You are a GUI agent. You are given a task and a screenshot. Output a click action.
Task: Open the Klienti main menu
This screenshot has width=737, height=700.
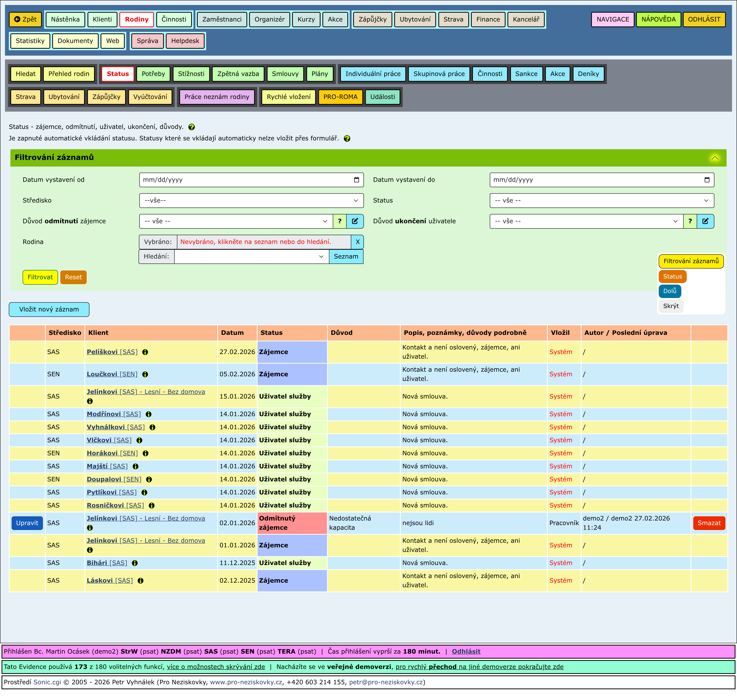(x=102, y=19)
